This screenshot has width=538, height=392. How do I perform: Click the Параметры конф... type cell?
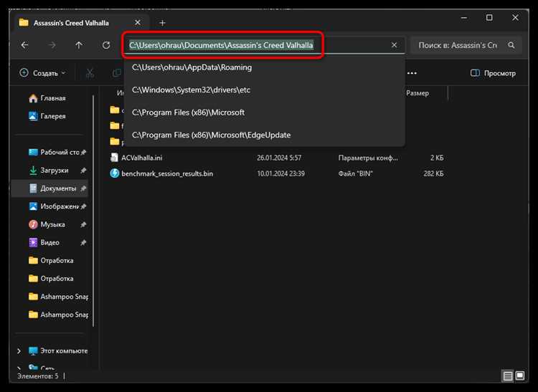point(368,158)
